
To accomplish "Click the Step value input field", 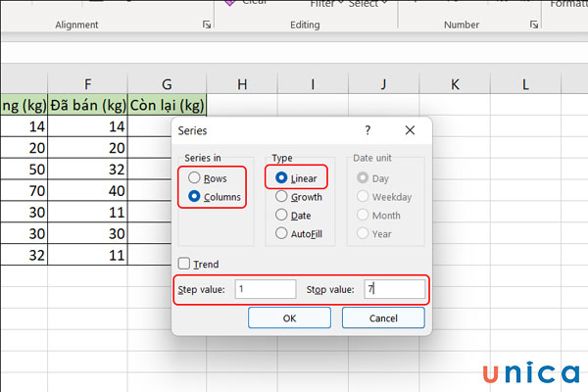I will [265, 289].
